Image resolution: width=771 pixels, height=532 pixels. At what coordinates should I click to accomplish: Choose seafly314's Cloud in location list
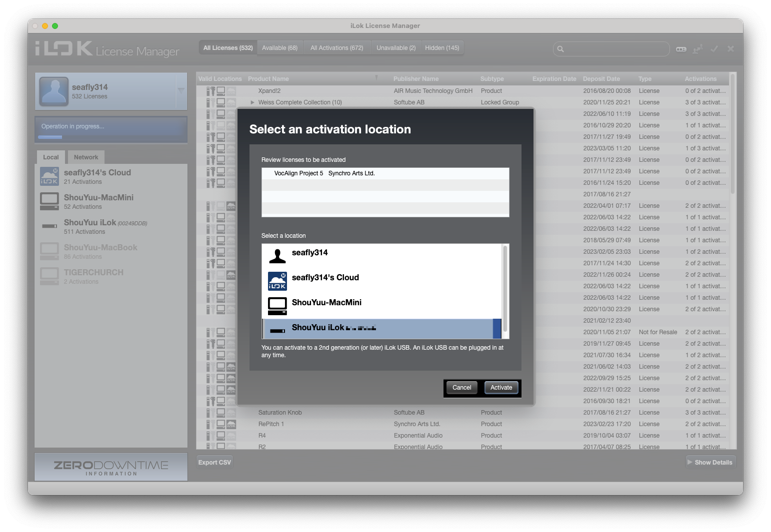(381, 281)
